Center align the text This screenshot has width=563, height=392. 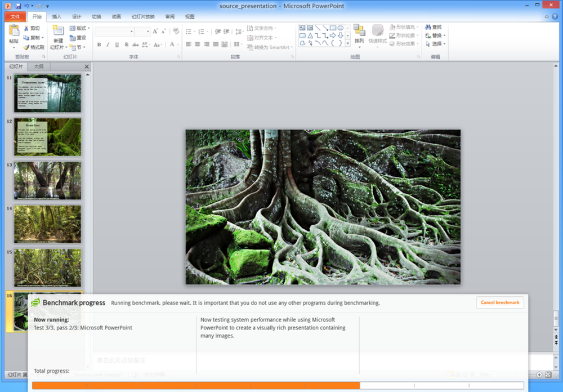pos(198,44)
